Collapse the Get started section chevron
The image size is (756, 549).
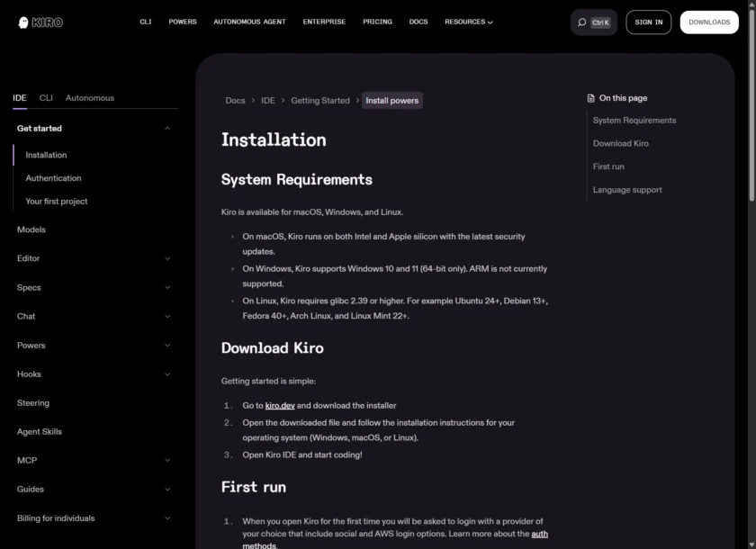167,129
